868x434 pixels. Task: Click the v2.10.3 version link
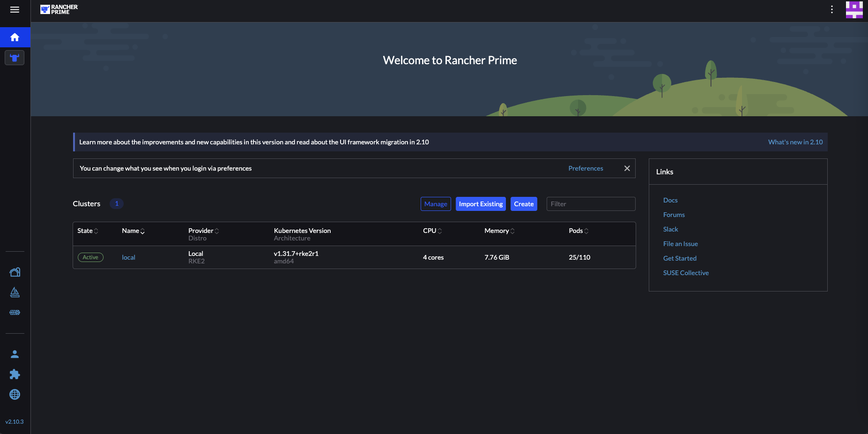[x=15, y=422]
